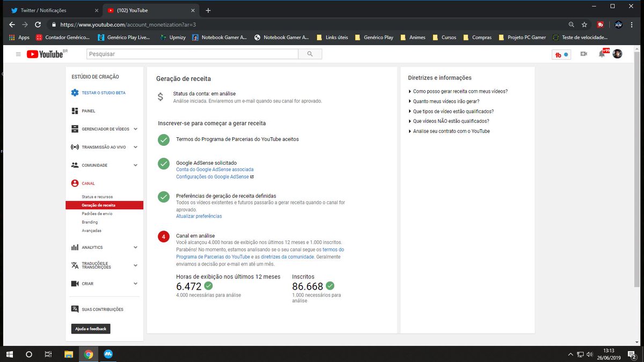Click the Traduções e Transcrições icon
Image resolution: width=644 pixels, height=362 pixels.
(x=75, y=265)
